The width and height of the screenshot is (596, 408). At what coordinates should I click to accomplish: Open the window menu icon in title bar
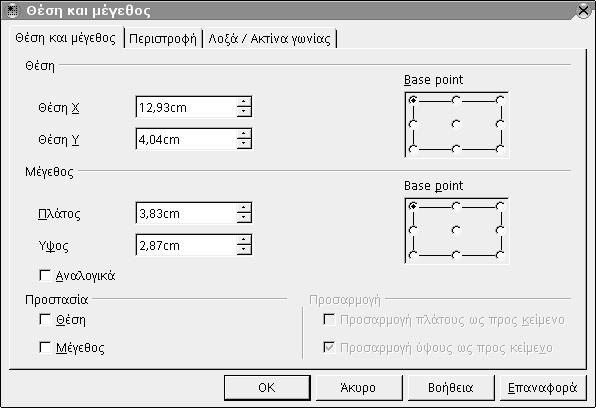[13, 10]
